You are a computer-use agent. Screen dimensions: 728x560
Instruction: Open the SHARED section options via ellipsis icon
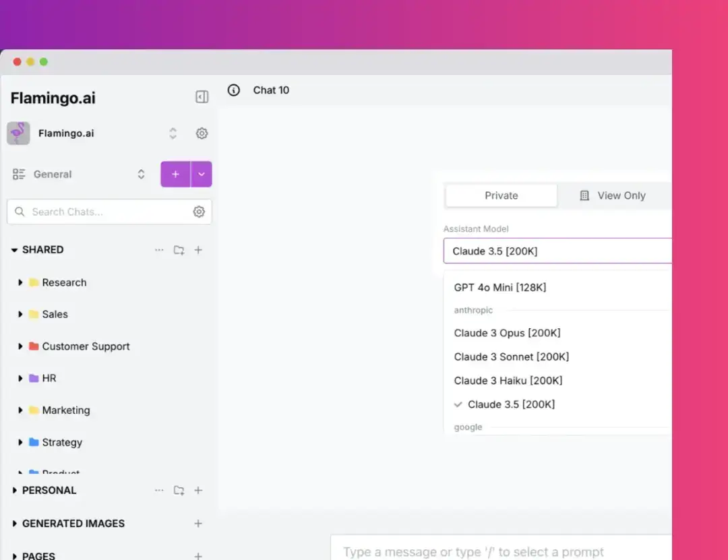[159, 250]
